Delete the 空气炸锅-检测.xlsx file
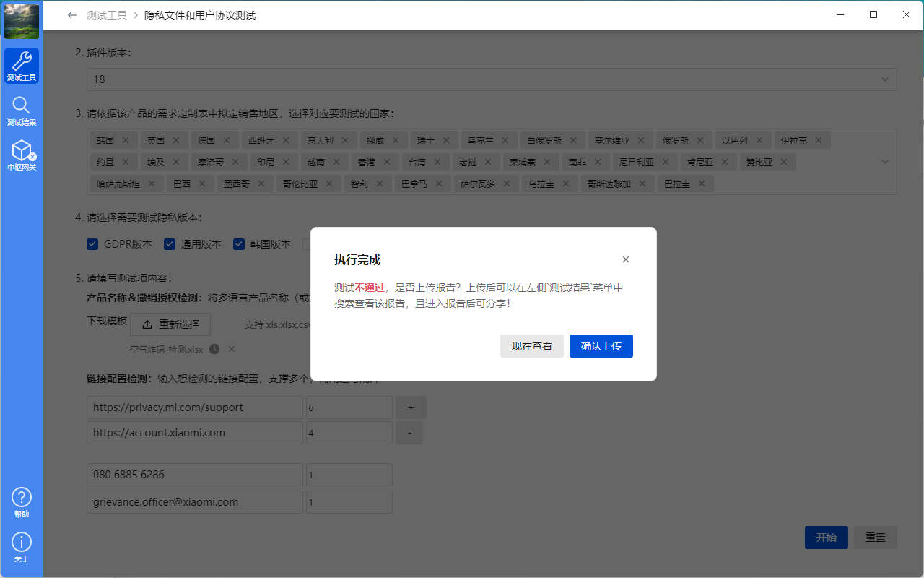The height and width of the screenshot is (578, 924). click(x=232, y=349)
